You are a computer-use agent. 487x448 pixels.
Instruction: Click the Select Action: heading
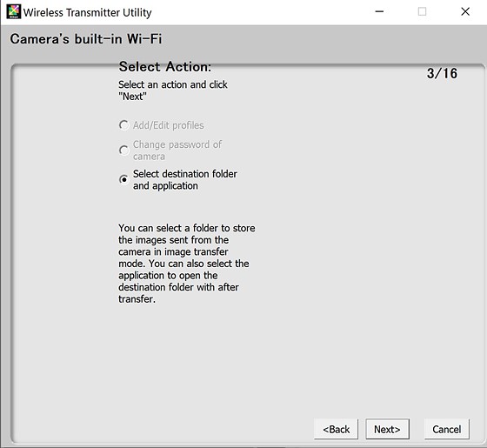coord(165,66)
